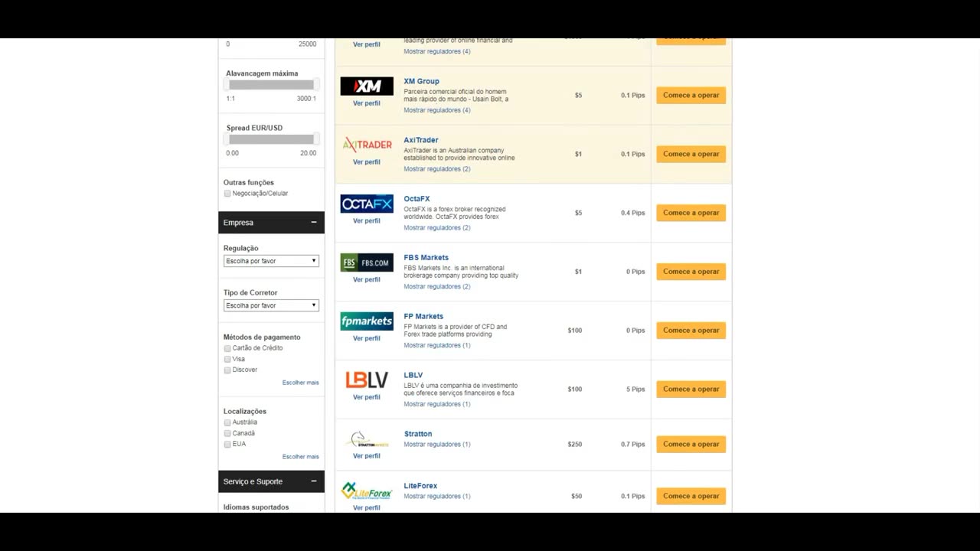Open the XM Group title link
This screenshot has height=551, width=980.
coord(422,81)
